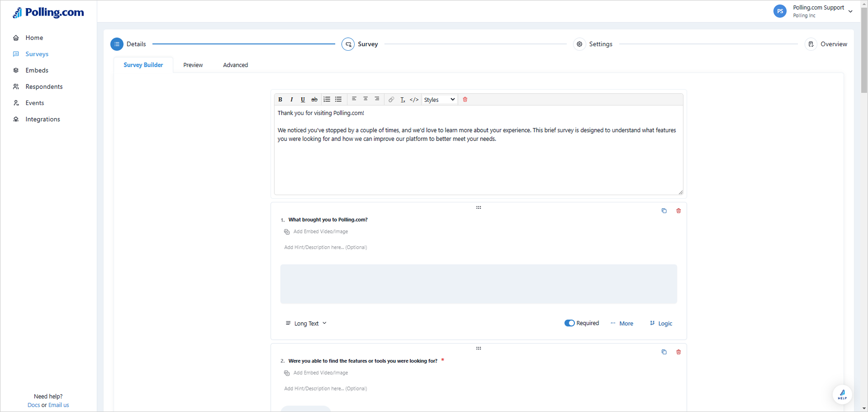Duplicate question 1
This screenshot has height=412, width=868.
coord(664,211)
